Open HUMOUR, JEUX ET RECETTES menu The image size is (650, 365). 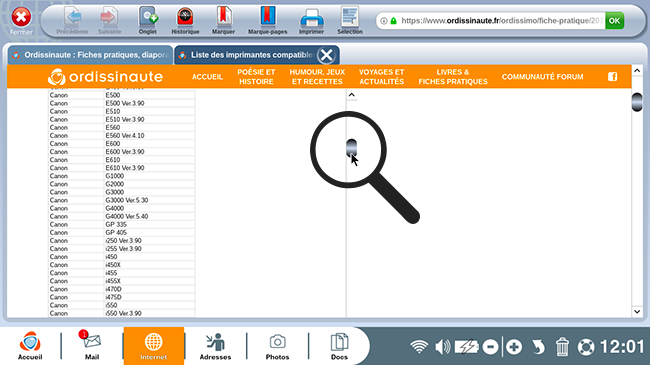pyautogui.click(x=317, y=77)
